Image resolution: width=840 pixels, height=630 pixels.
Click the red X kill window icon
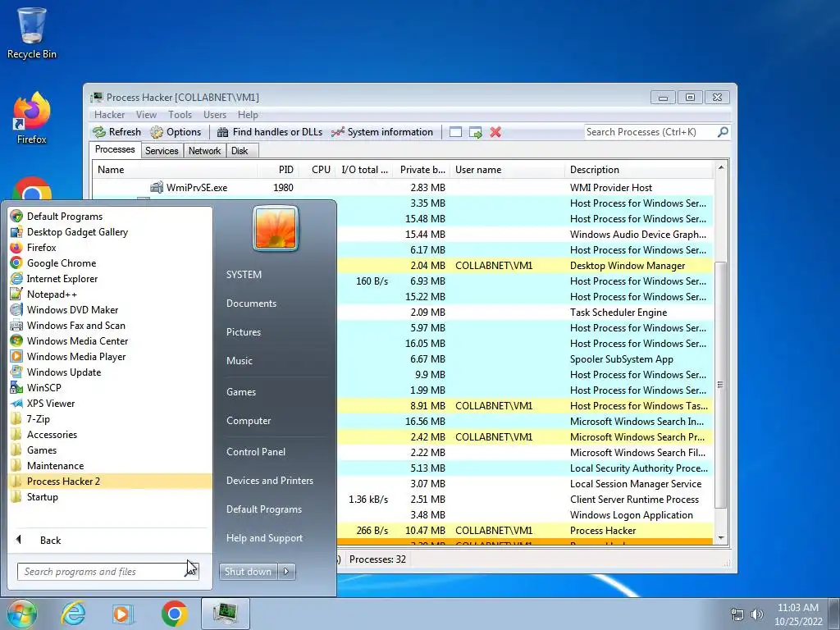coord(495,132)
